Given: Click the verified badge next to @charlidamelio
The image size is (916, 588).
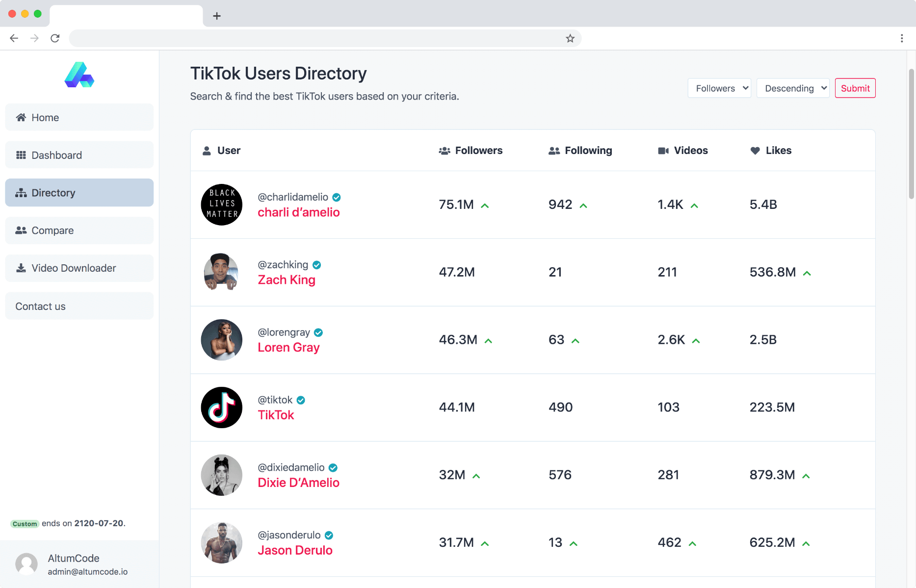Looking at the screenshot, I should pyautogui.click(x=337, y=197).
